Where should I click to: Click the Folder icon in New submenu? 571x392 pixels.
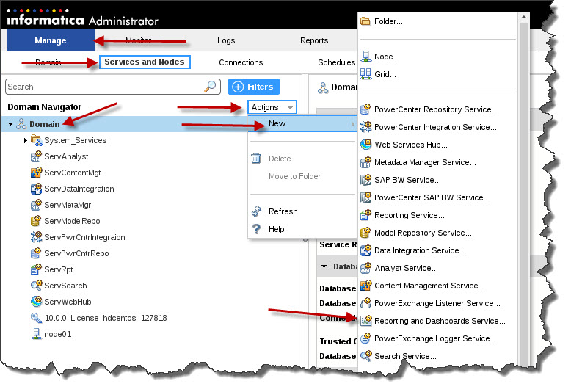tap(365, 21)
